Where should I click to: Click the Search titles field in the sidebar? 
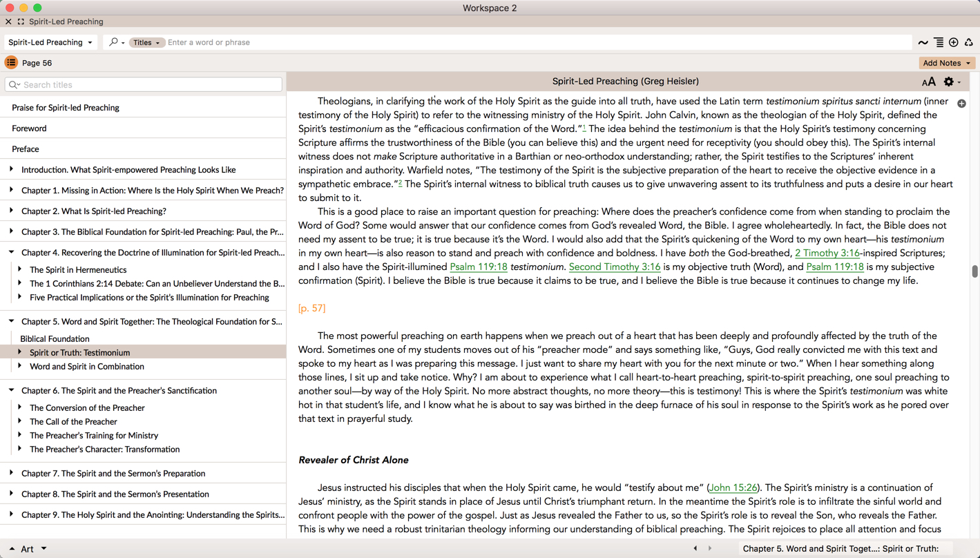click(144, 85)
